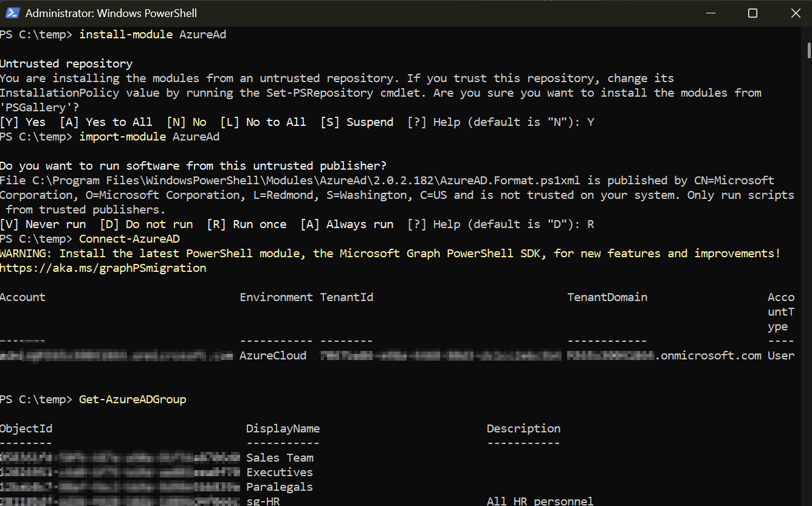Viewport: 812px width, 506px height.
Task: Click the 'Account' column header
Action: (x=22, y=297)
